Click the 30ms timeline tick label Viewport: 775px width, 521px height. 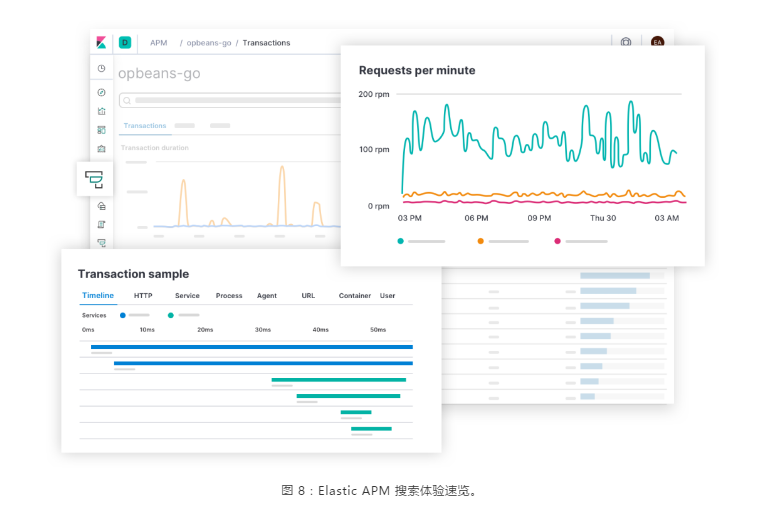[263, 330]
